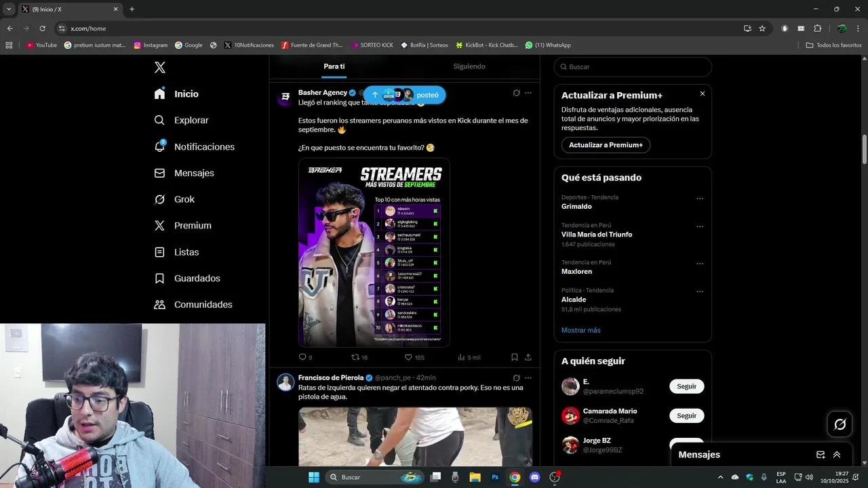The height and width of the screenshot is (488, 868).
Task: Click the Buscar search field on X
Action: click(633, 67)
